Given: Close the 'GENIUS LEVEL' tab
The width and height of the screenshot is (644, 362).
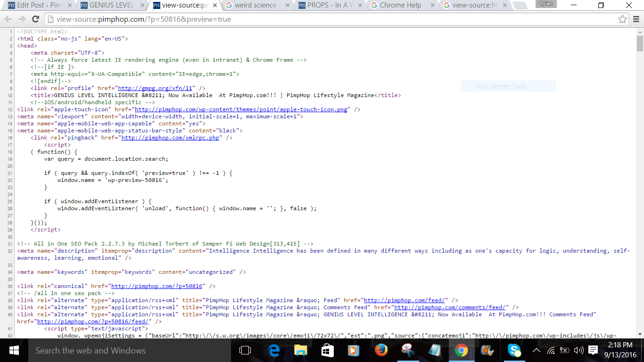Looking at the screenshot, I should (x=142, y=6).
